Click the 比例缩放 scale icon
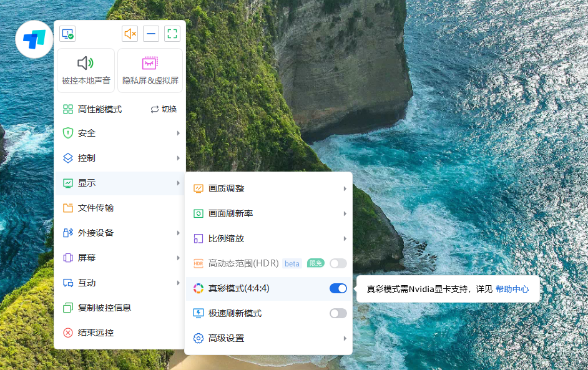 [x=198, y=238]
